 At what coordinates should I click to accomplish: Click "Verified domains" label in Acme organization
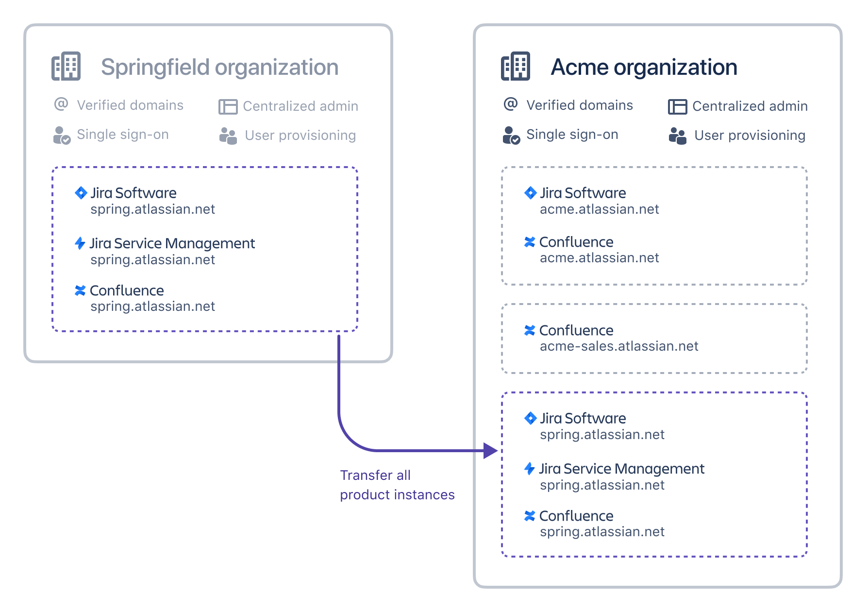[580, 105]
